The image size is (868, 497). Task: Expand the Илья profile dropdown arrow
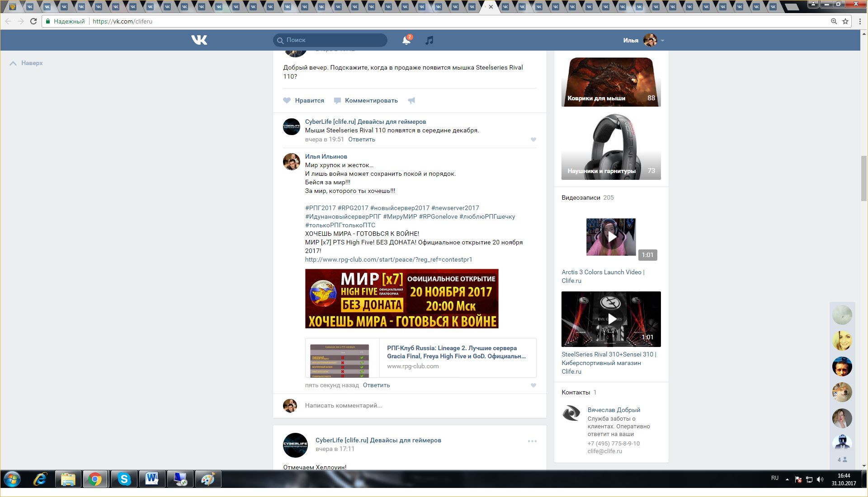pos(663,41)
